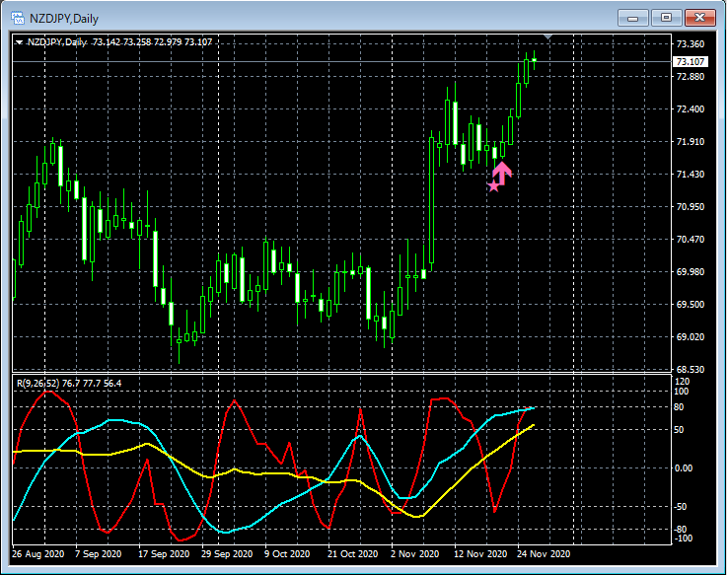
Task: Click the 72.880 price scale label
Action: tap(690, 77)
